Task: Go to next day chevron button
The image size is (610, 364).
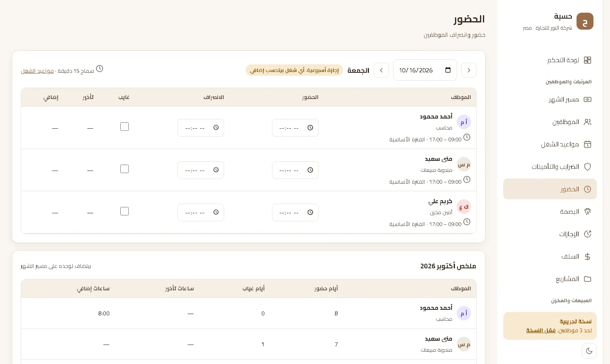Action: pyautogui.click(x=381, y=70)
